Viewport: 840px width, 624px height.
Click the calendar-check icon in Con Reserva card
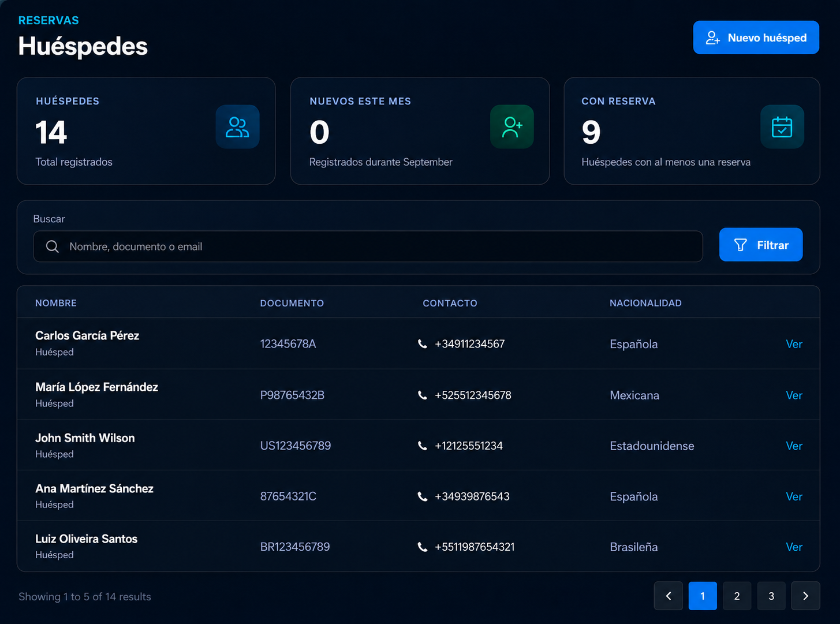pos(782,127)
